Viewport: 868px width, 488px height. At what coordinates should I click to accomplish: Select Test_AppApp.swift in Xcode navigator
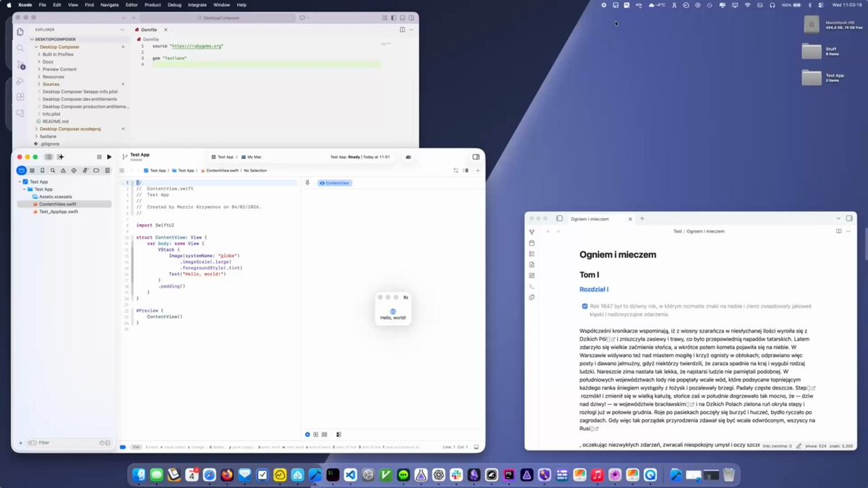(58, 212)
